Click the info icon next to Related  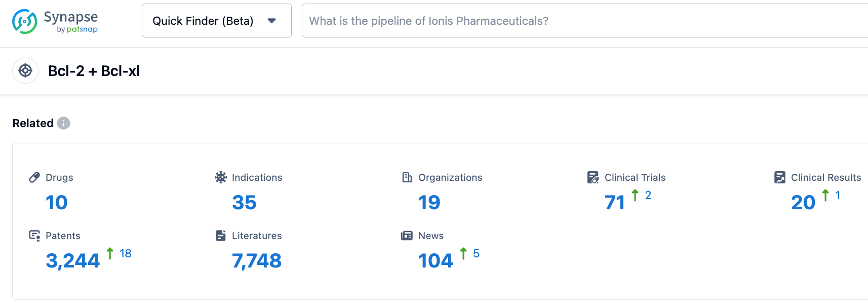[x=63, y=123]
